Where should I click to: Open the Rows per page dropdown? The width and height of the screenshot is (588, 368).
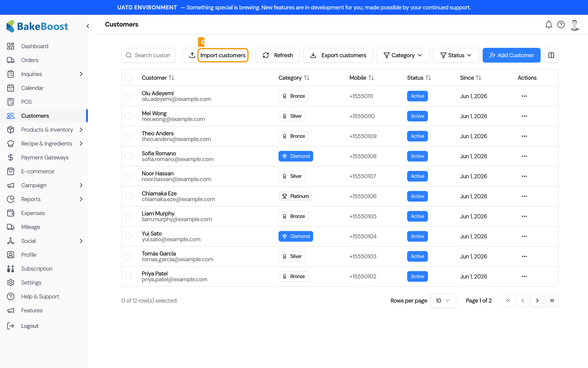443,301
